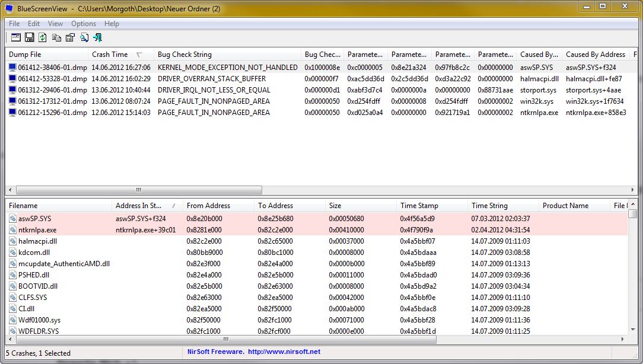Open the Edit menu

(x=34, y=23)
